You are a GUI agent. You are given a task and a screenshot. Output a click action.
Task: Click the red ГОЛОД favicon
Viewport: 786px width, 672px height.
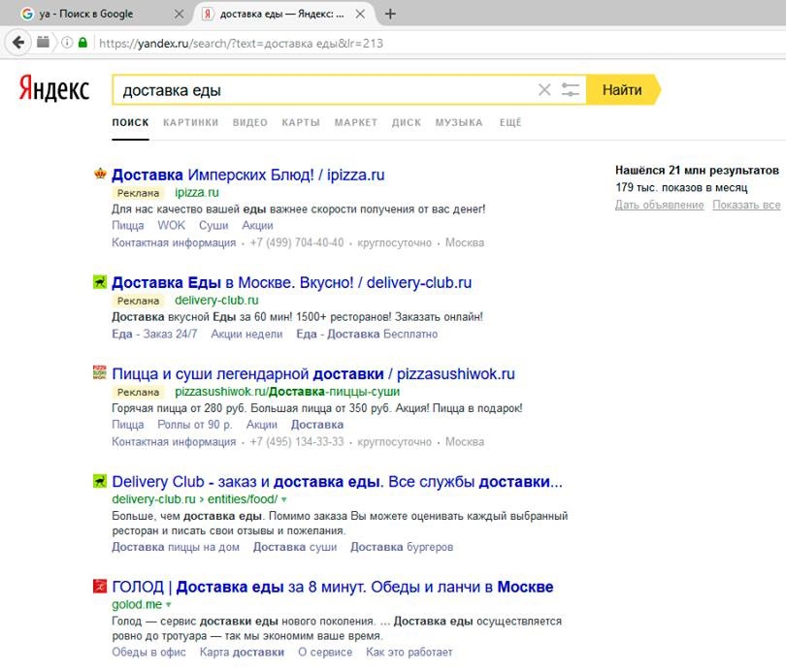[100, 586]
